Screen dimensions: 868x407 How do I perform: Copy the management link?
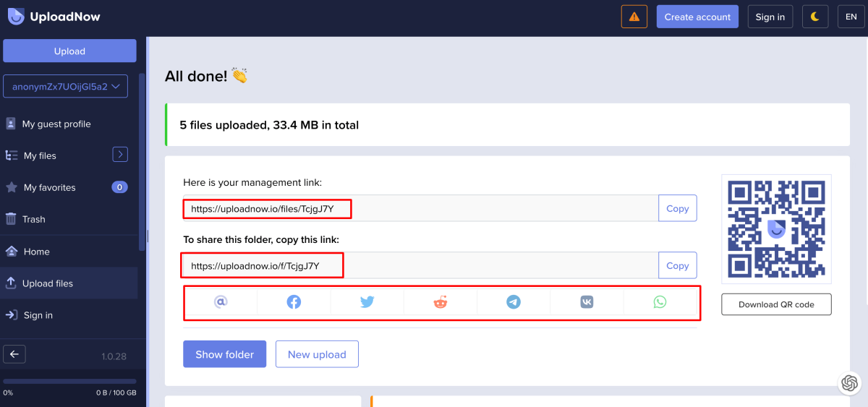(x=677, y=208)
